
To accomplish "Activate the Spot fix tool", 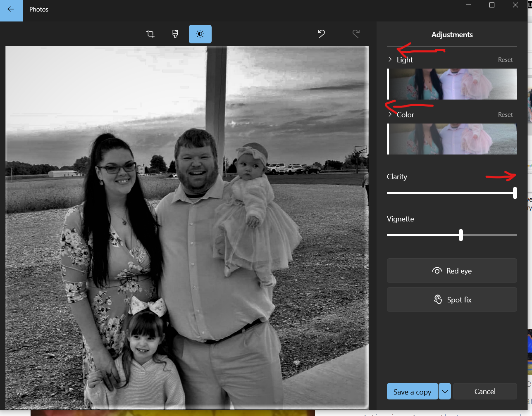I will 452,300.
